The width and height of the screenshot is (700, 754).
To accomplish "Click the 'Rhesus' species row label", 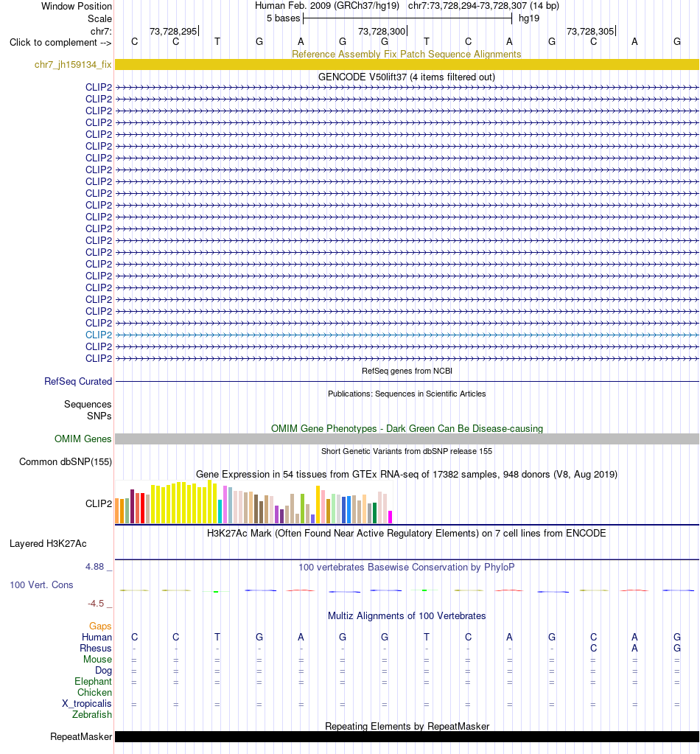I will tap(96, 648).
